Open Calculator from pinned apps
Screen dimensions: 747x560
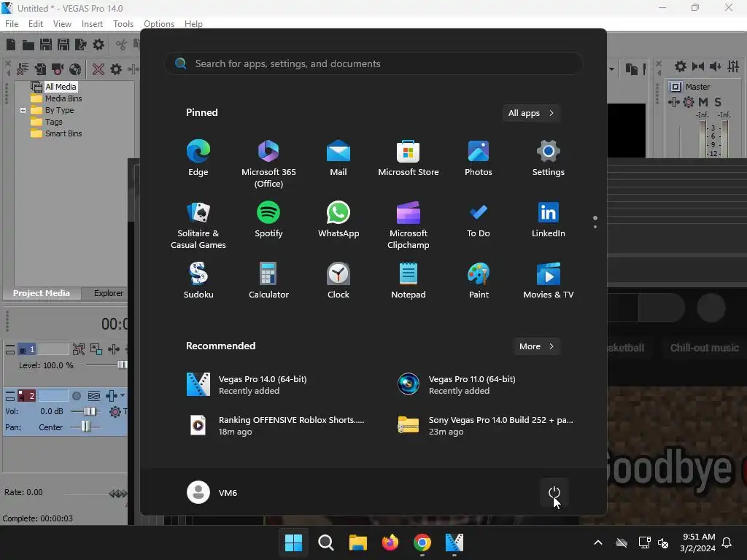(x=268, y=281)
